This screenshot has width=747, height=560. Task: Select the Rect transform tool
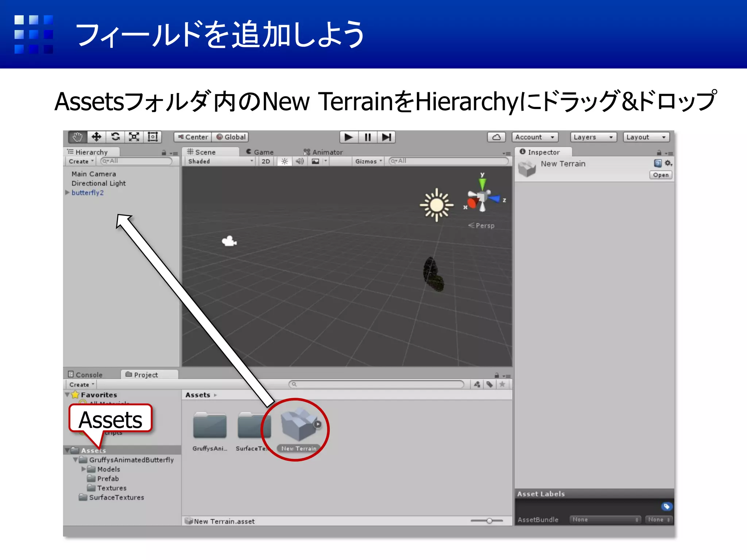click(x=153, y=137)
